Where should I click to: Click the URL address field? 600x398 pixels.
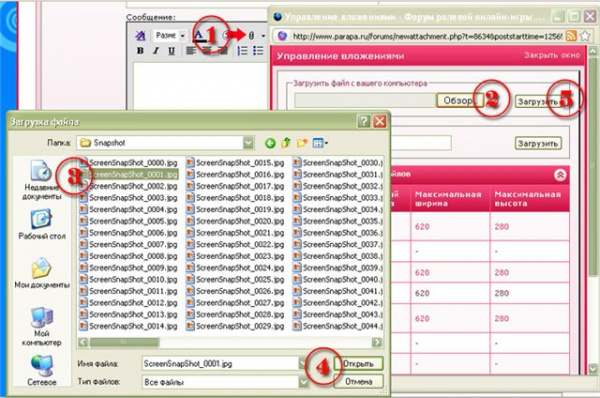[x=427, y=36]
